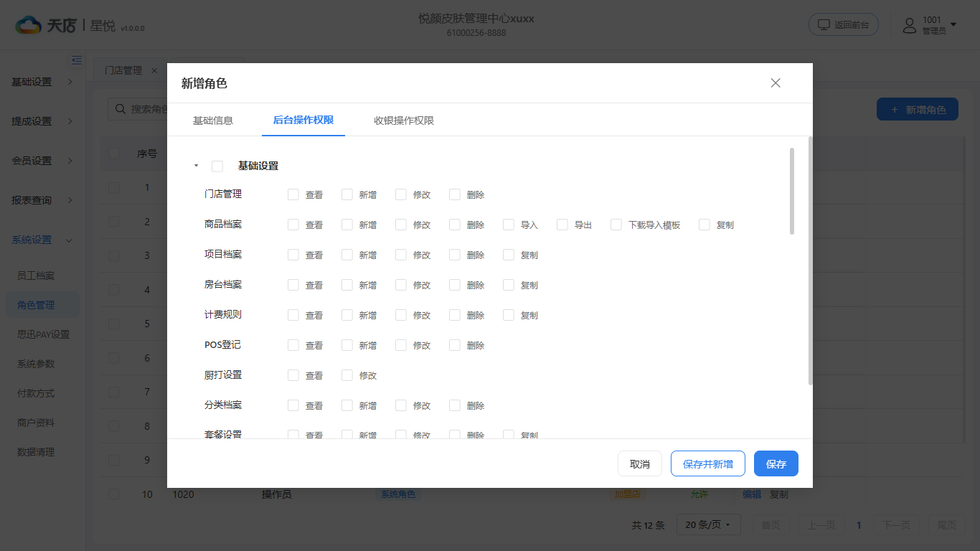Screen dimensions: 980x551
Task: Click the 取消 button
Action: pos(640,463)
